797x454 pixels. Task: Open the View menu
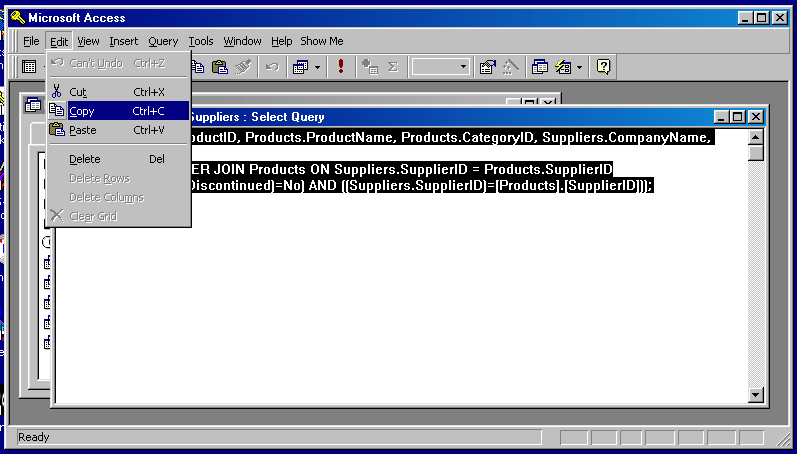pyautogui.click(x=88, y=41)
